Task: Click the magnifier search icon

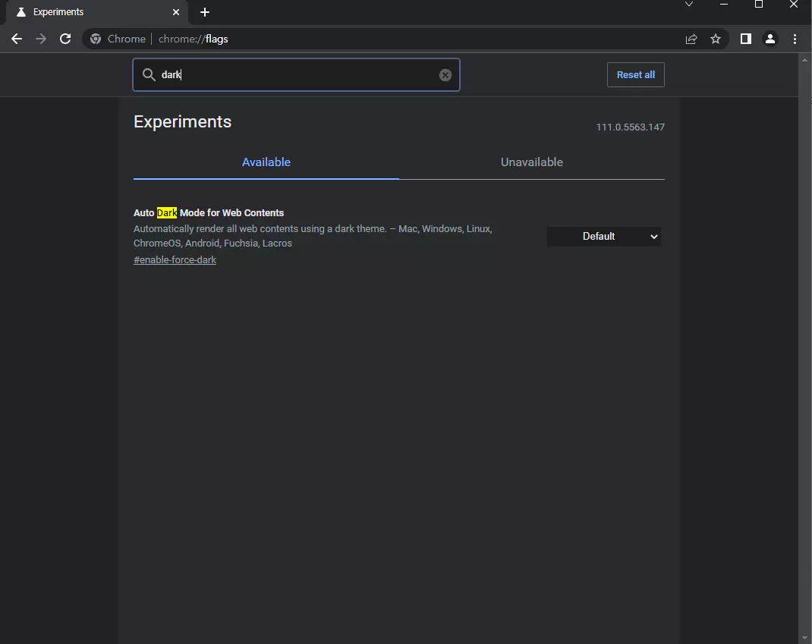Action: (149, 74)
